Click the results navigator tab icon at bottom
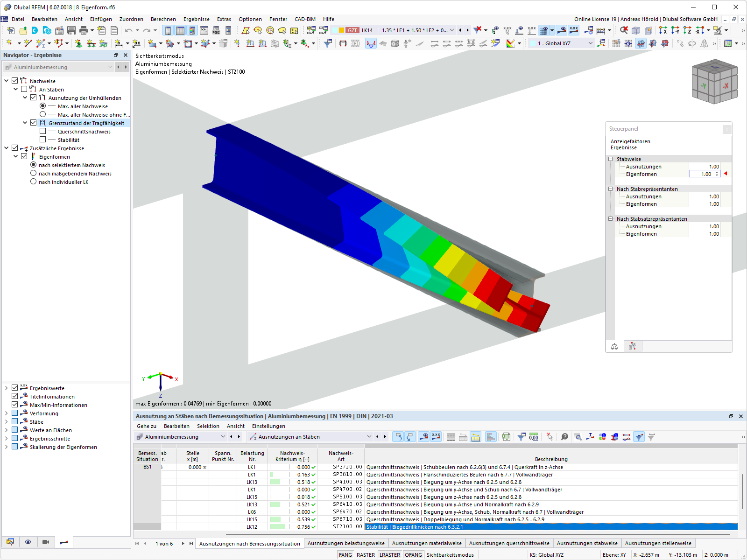This screenshot has height=560, width=747. pyautogui.click(x=64, y=542)
